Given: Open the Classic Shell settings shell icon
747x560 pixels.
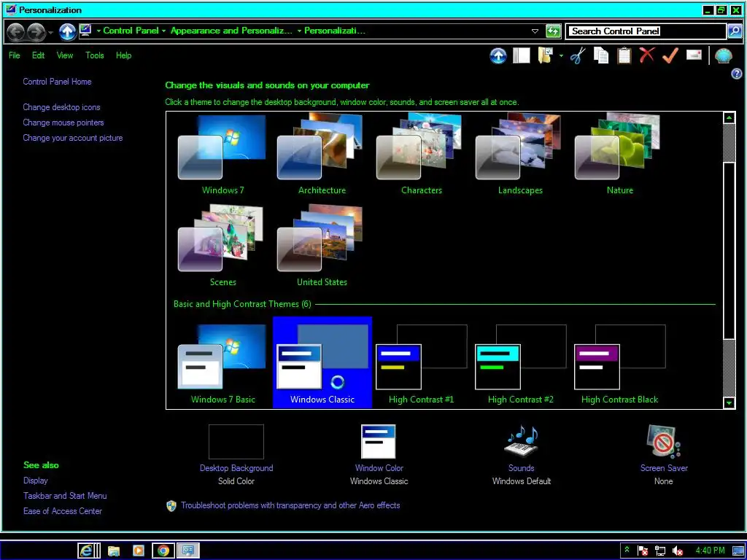Looking at the screenshot, I should pyautogui.click(x=724, y=56).
